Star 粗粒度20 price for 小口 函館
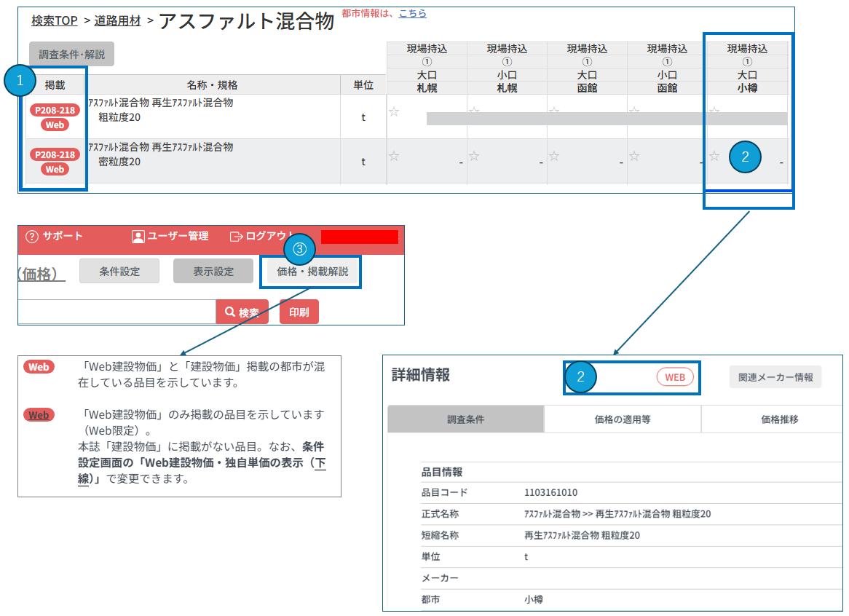This screenshot has width=849, height=616. point(635,109)
